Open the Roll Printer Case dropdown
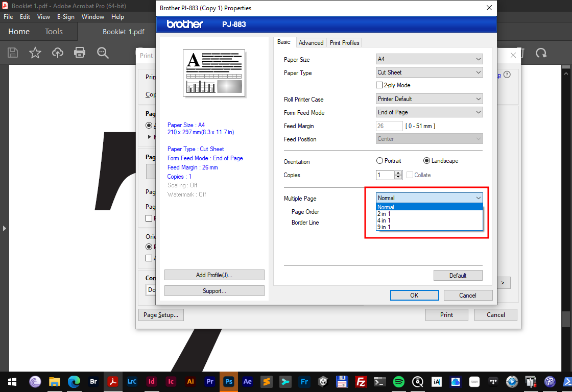 (x=429, y=99)
